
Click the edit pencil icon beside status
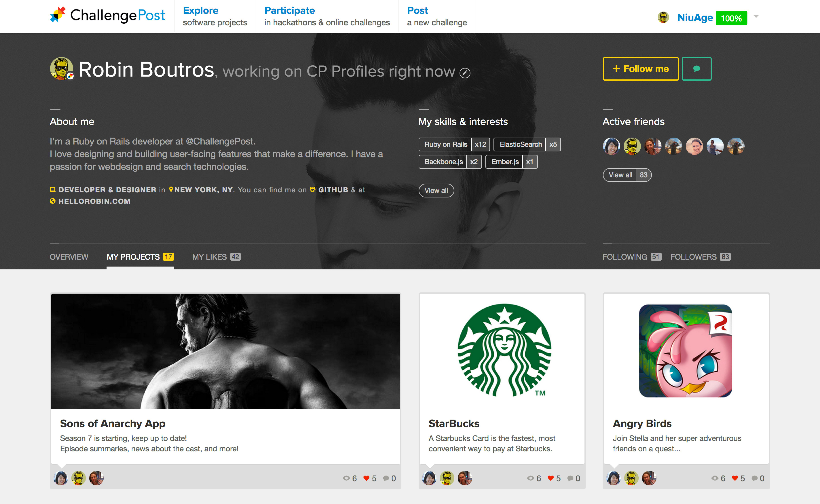coord(465,73)
